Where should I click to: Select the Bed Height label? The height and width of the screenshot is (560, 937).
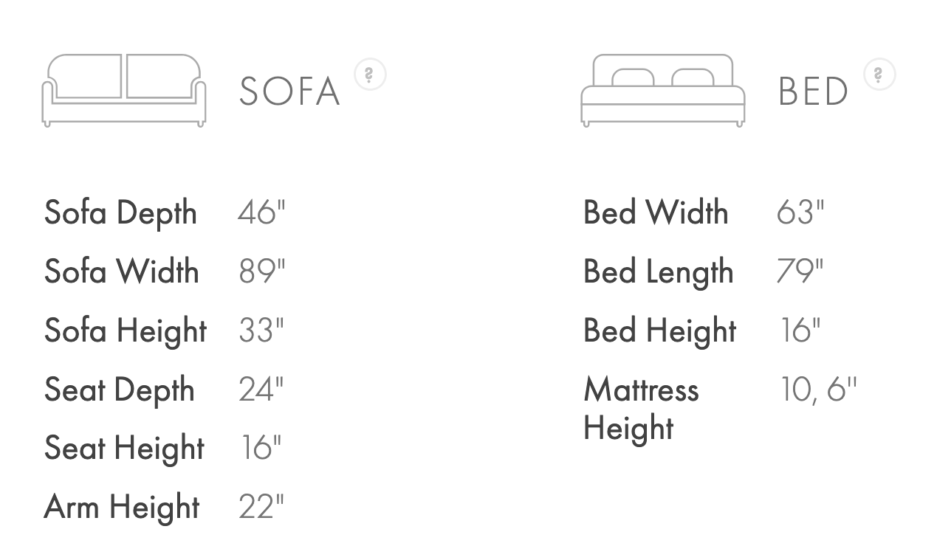coord(659,331)
